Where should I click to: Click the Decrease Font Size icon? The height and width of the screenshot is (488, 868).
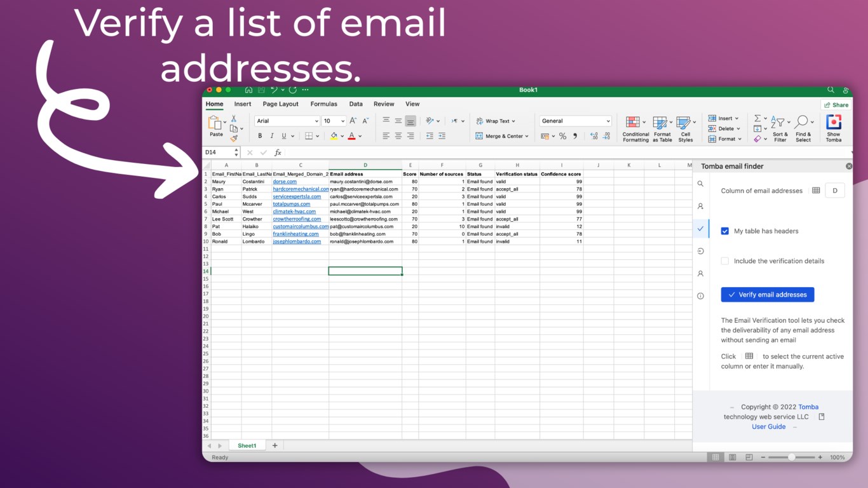[365, 121]
